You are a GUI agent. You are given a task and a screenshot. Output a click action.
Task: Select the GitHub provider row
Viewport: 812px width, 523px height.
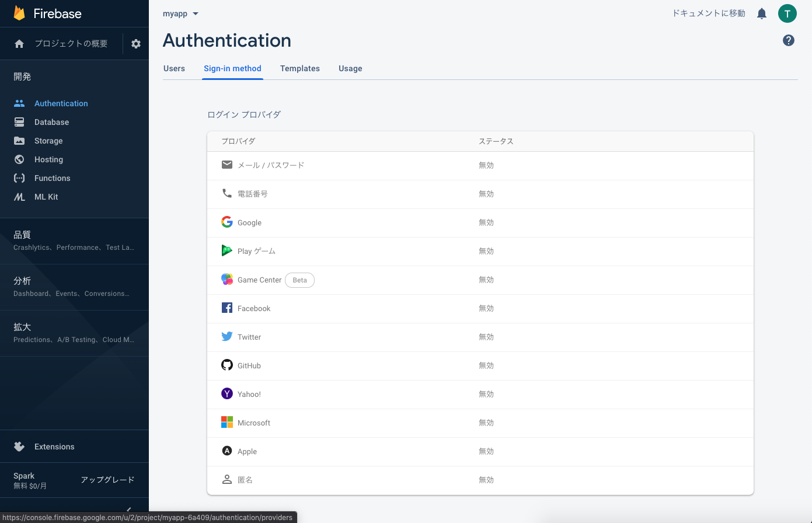[x=480, y=365]
